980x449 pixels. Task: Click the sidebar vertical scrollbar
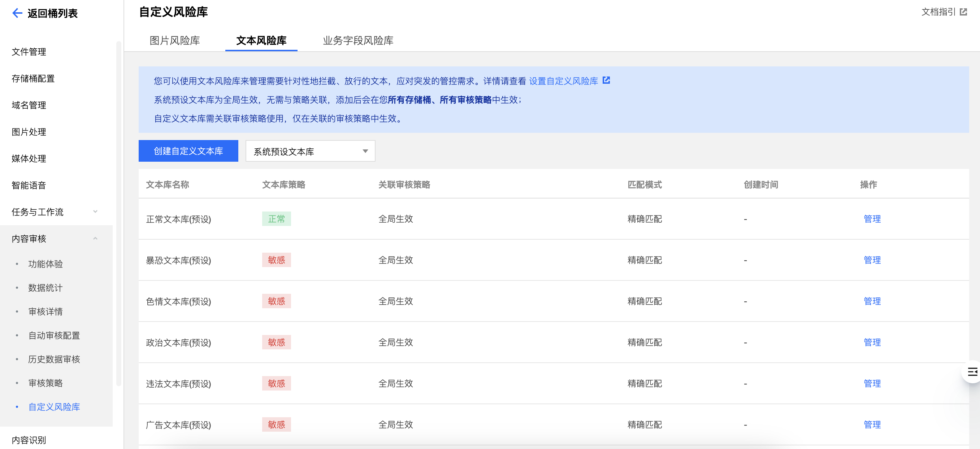(118, 213)
